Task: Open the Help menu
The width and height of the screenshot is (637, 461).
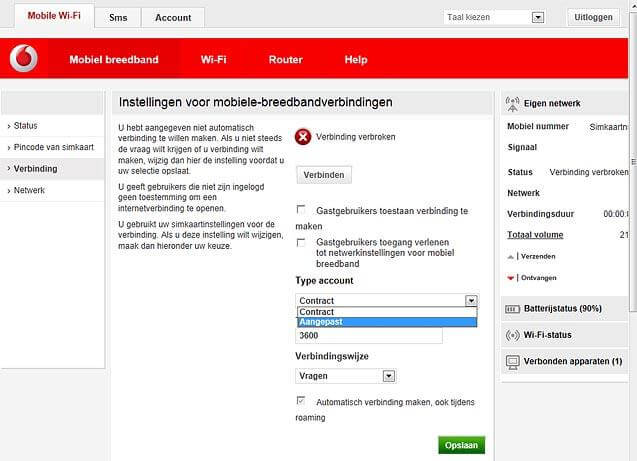Action: pyautogui.click(x=356, y=60)
